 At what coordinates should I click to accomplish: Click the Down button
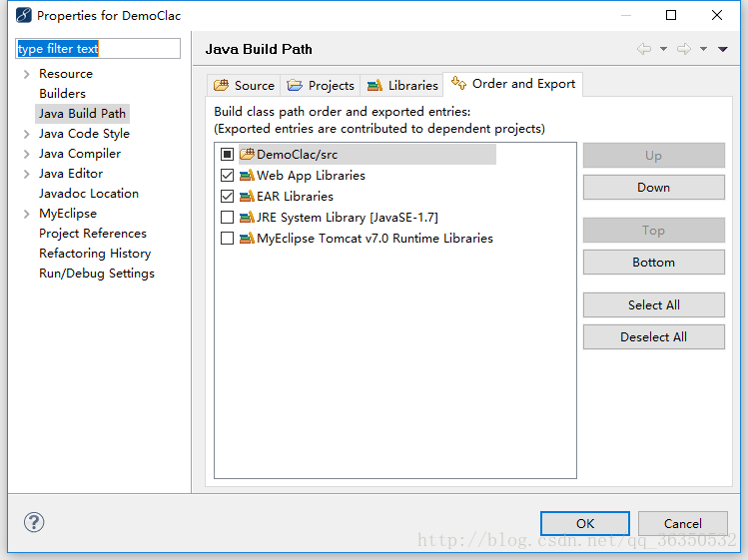click(x=653, y=188)
